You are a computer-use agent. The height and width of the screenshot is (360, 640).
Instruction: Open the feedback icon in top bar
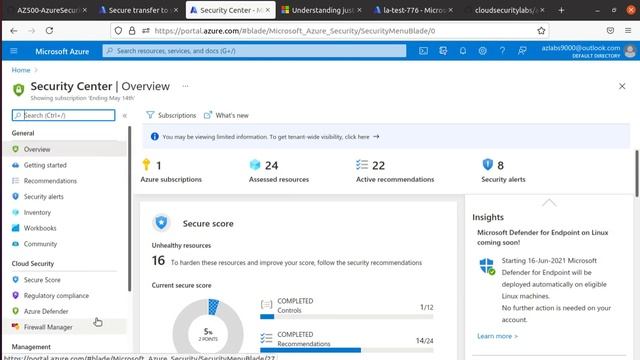click(x=522, y=51)
